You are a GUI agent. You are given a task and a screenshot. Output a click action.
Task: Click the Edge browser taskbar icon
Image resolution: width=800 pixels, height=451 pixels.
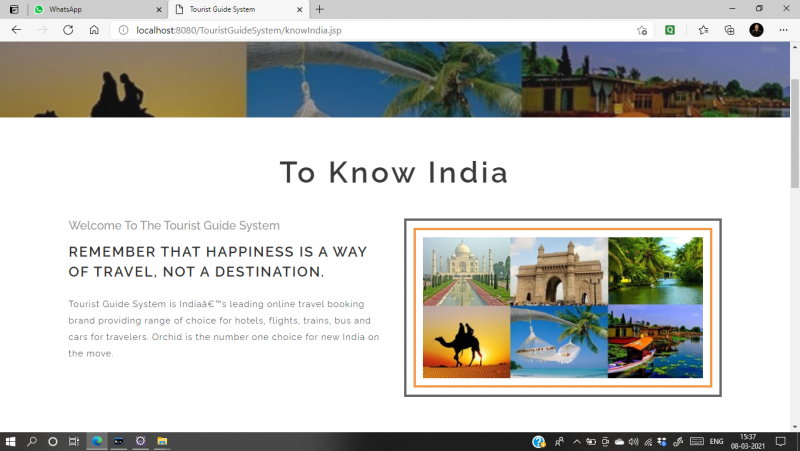97,441
